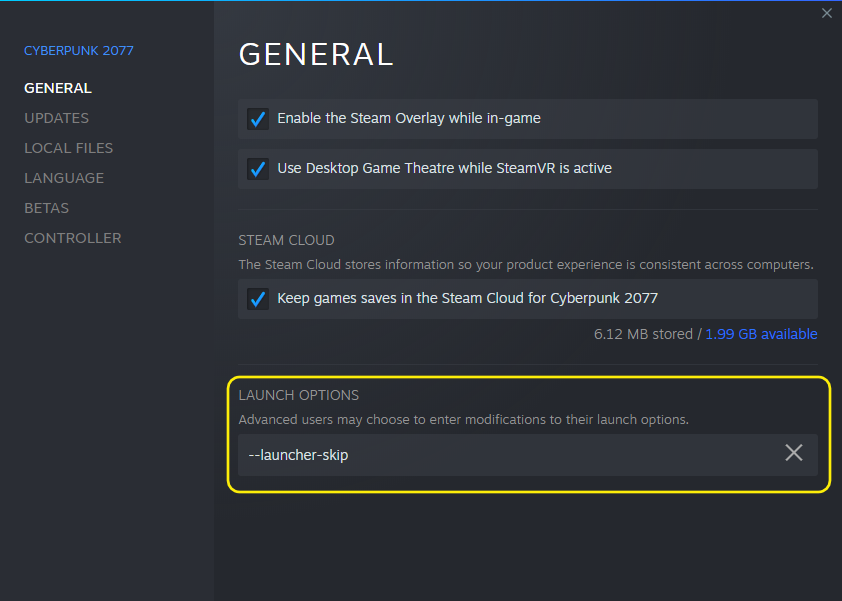The width and height of the screenshot is (842, 601).
Task: Click the 1.99 GB available link
Action: (x=761, y=334)
